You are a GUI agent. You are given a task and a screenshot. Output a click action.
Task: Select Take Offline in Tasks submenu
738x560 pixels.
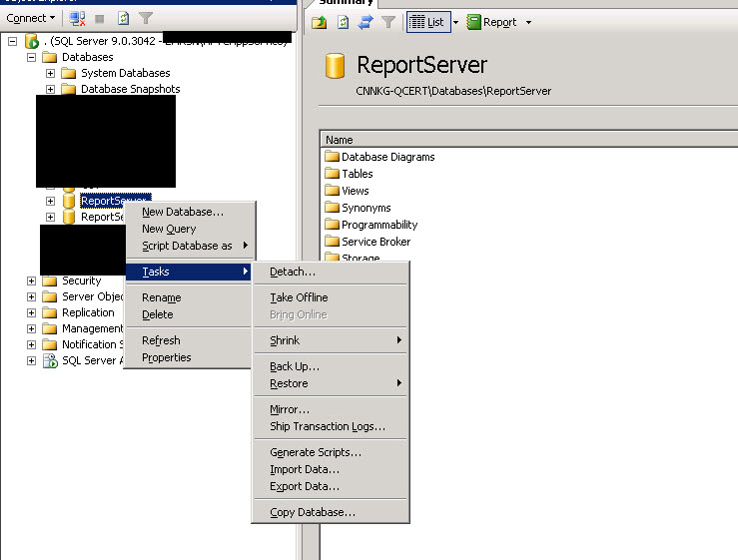(x=331, y=297)
